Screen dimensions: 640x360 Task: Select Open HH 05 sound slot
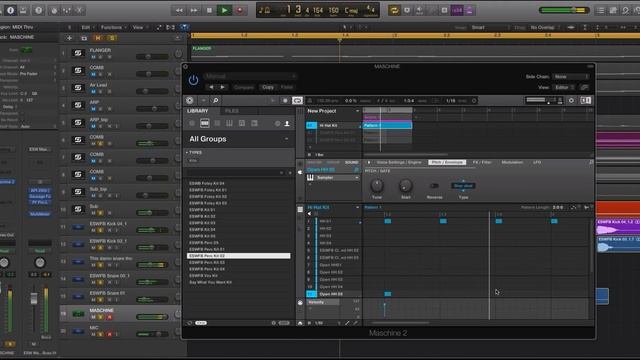[x=334, y=294]
